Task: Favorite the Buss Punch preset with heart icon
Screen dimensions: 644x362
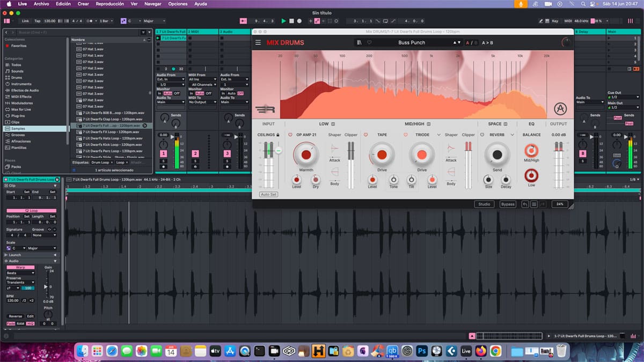Action: [x=369, y=42]
